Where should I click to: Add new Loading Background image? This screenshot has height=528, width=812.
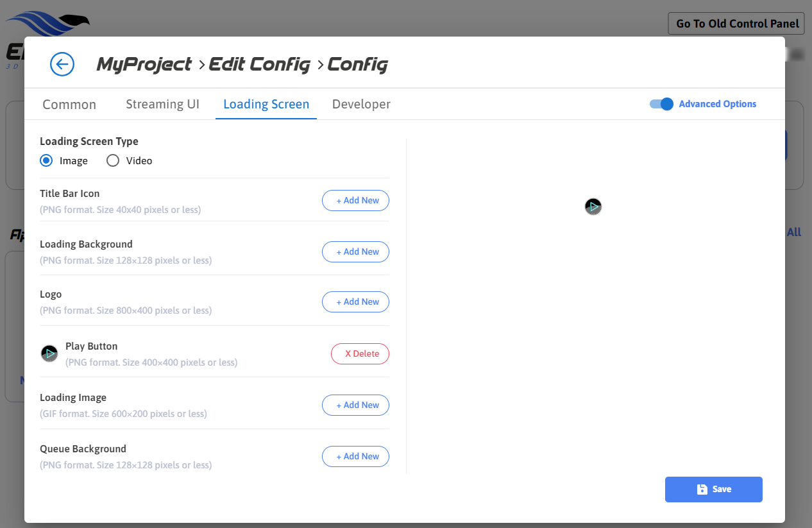coord(355,252)
